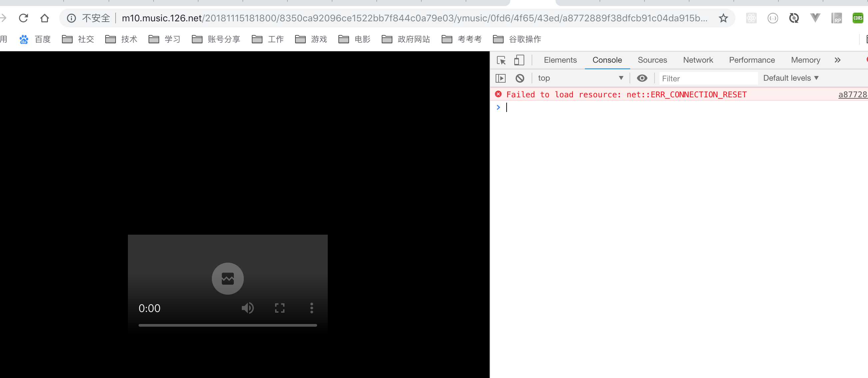Image resolution: width=868 pixels, height=378 pixels.
Task: Open the Default levels dropdown
Action: coord(790,78)
